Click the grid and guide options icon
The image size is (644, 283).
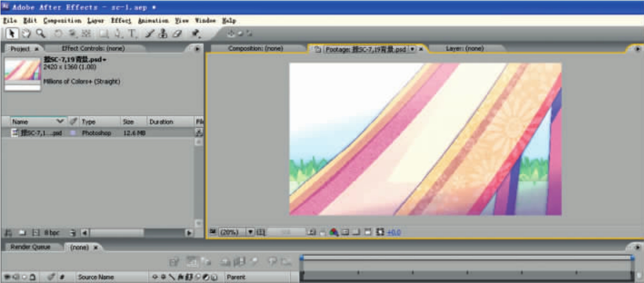pyautogui.click(x=260, y=232)
